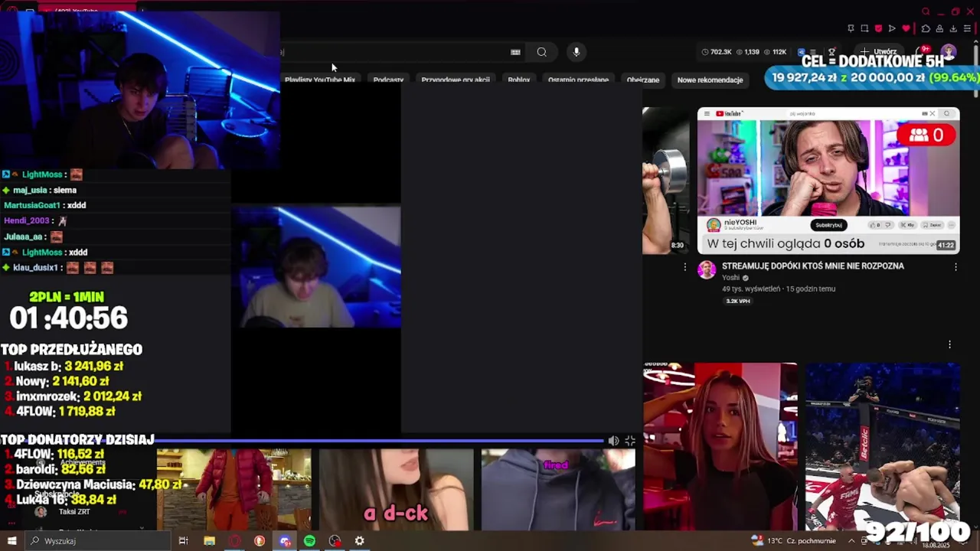Click the trophy extension icon in the header

(x=832, y=52)
